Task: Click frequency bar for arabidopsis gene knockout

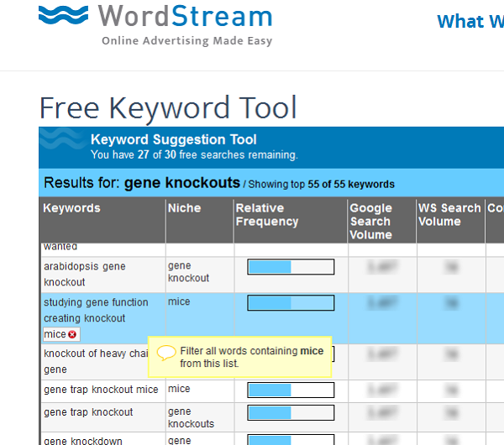Action: [291, 267]
